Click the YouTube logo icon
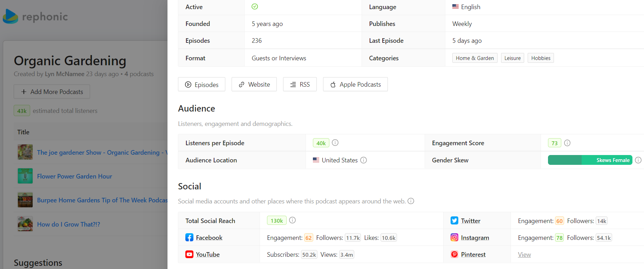This screenshot has width=644, height=269. pyautogui.click(x=189, y=254)
